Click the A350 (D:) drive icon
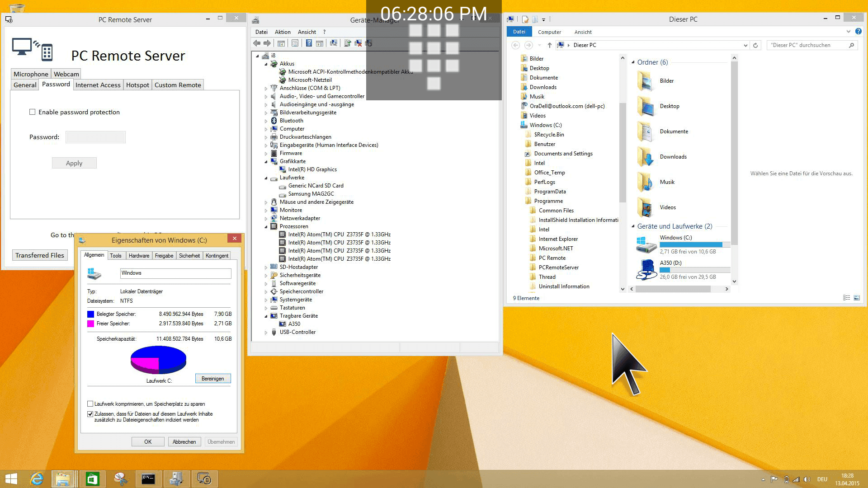The height and width of the screenshot is (488, 868). tap(646, 270)
